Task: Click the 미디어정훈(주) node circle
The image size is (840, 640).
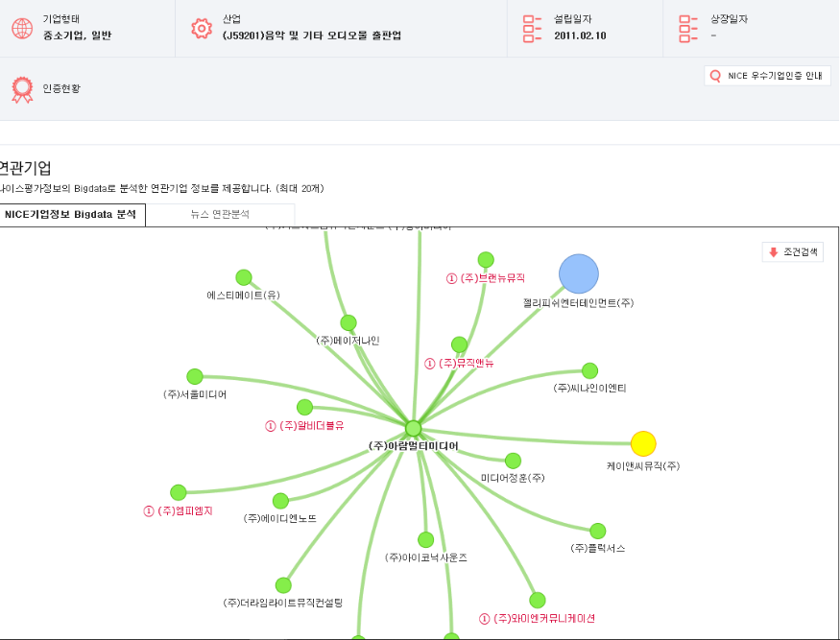Action: (x=513, y=461)
